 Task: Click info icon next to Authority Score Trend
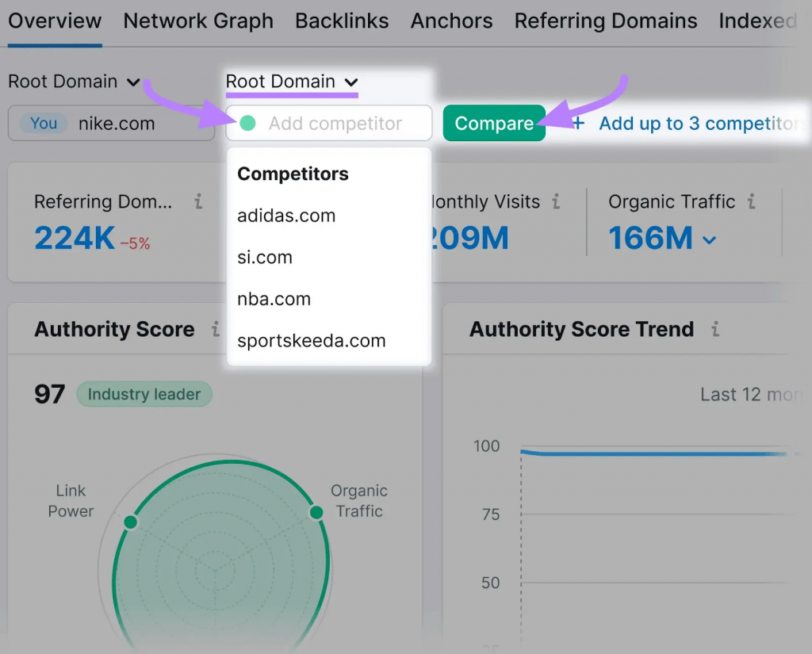715,329
